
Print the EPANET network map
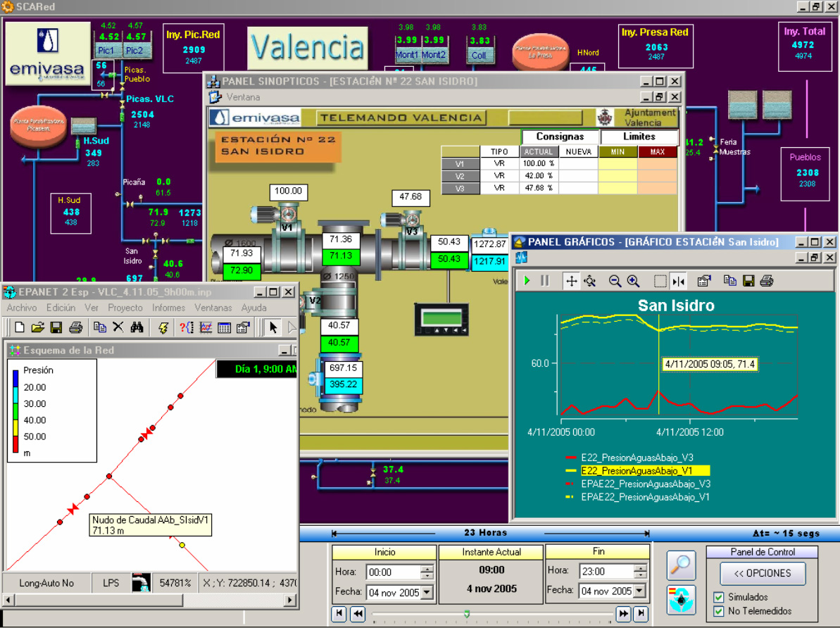75,327
